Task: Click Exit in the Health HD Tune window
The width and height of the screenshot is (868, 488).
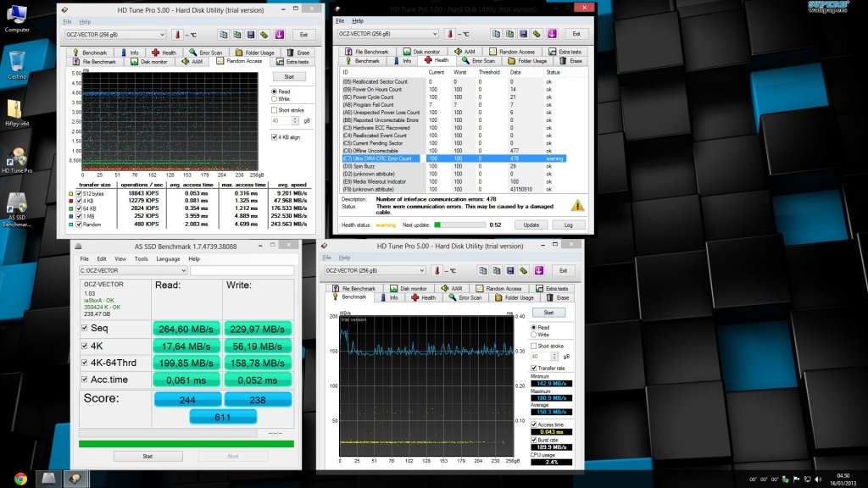Action: [576, 34]
